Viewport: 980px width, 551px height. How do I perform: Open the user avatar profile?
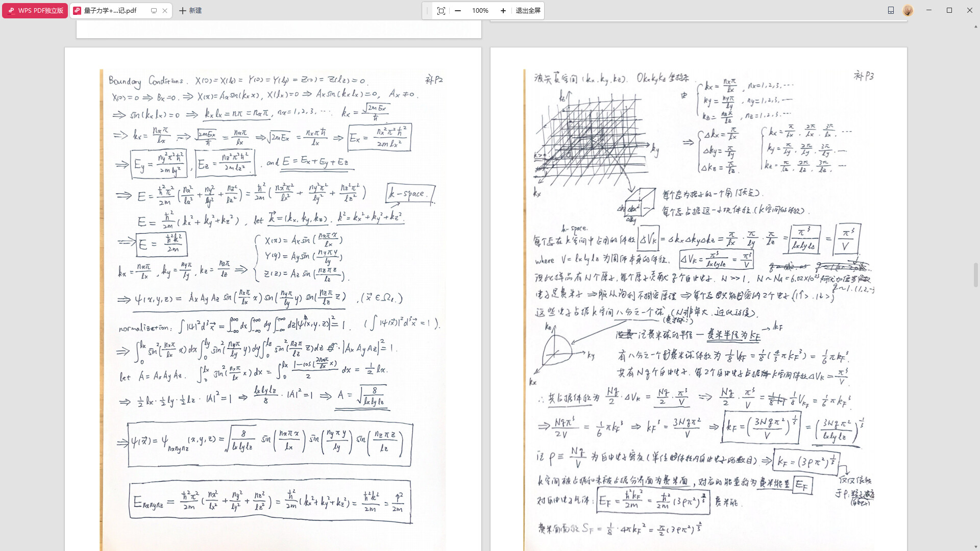(x=908, y=10)
